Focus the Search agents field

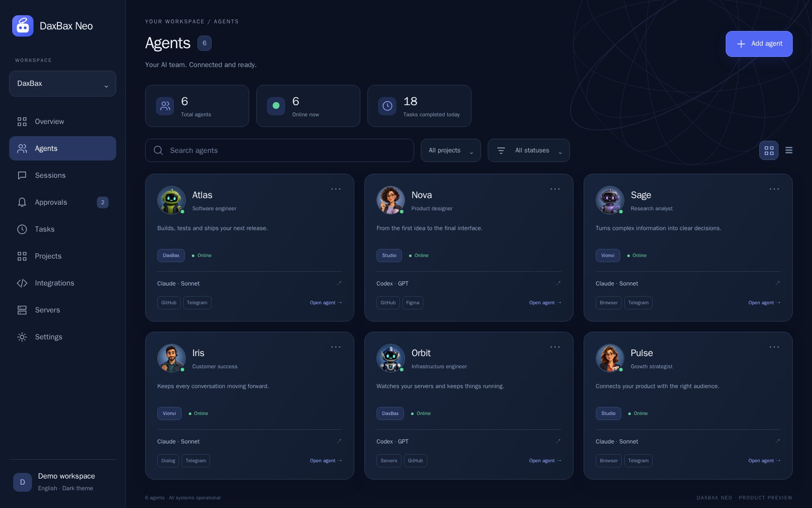click(280, 150)
